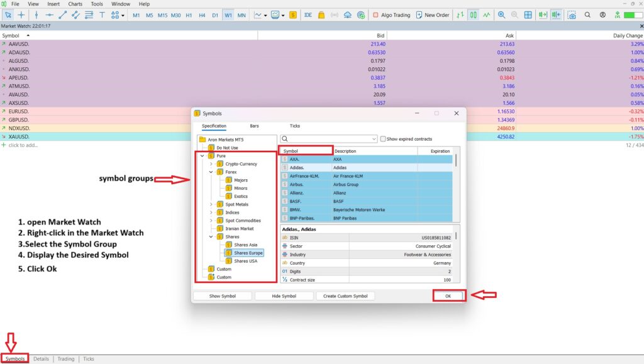Image resolution: width=644 pixels, height=364 pixels.
Task: Enable Show expired contracts checkbox
Action: tap(384, 139)
